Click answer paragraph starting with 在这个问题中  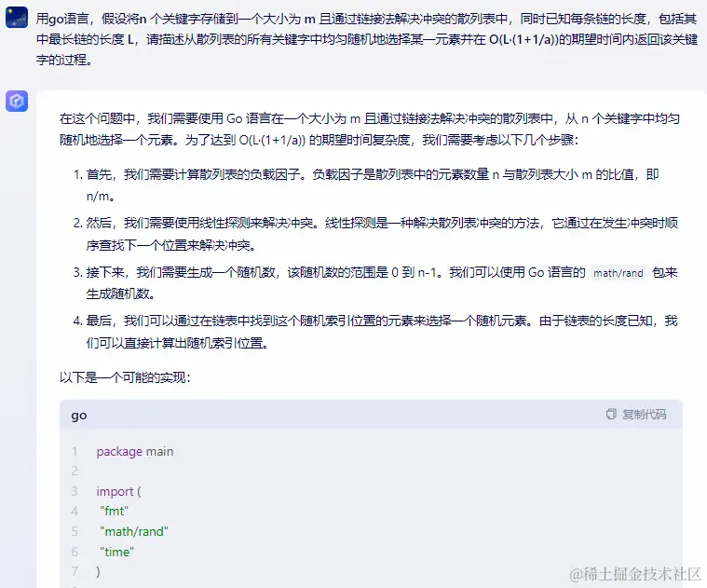[x=370, y=129]
